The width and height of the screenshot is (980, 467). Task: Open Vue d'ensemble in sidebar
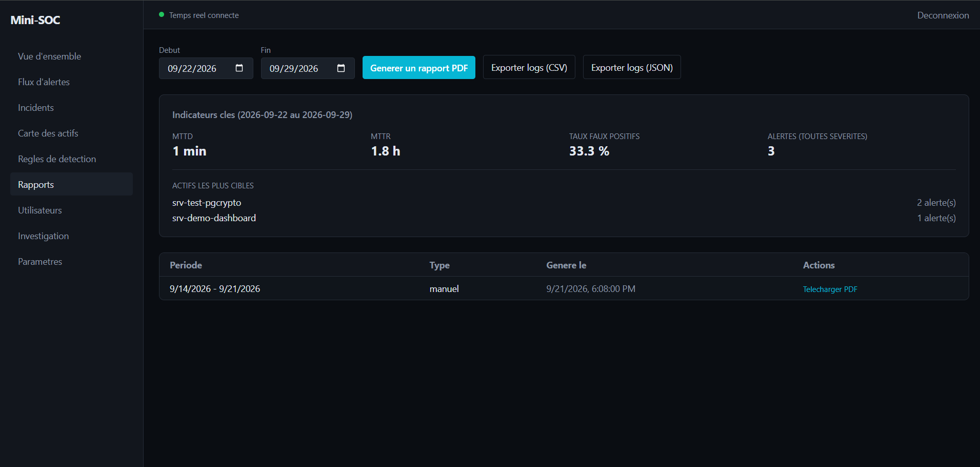tap(71, 56)
